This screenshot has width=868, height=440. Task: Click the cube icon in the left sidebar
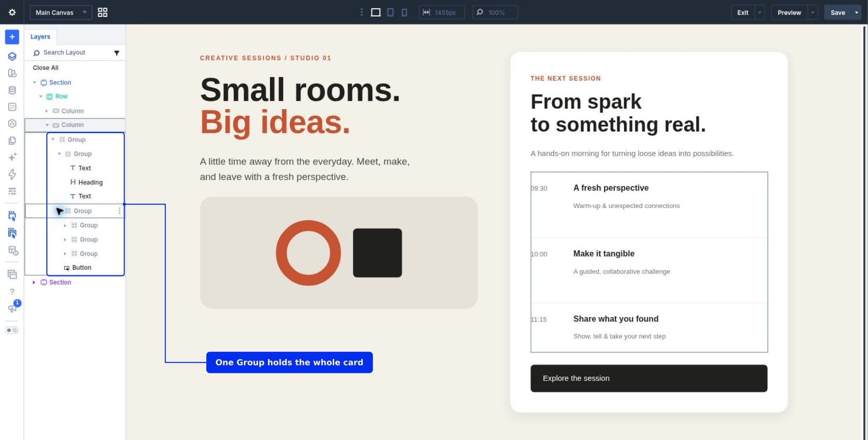12,124
